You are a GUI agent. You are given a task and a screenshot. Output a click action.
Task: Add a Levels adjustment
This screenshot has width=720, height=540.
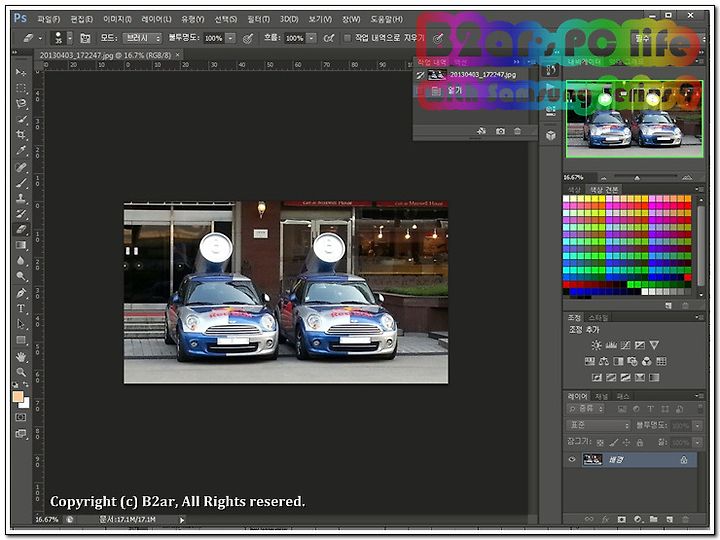pyautogui.click(x=611, y=345)
